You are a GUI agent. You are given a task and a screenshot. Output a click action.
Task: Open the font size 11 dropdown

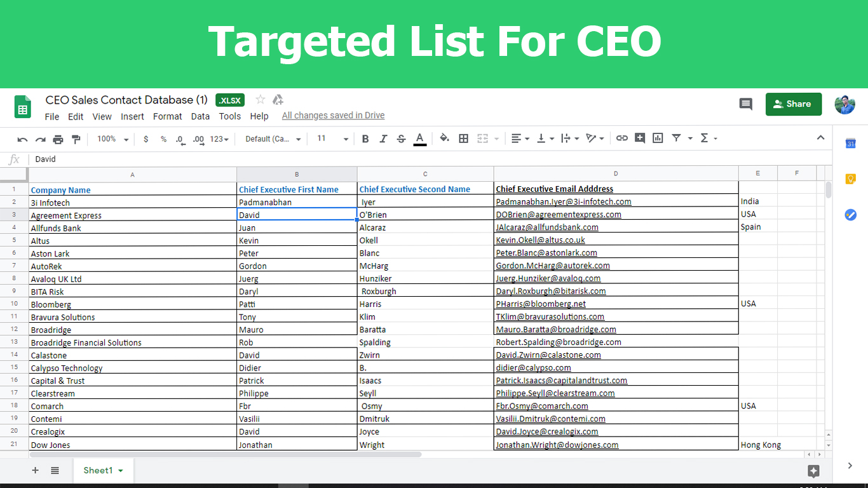point(333,139)
